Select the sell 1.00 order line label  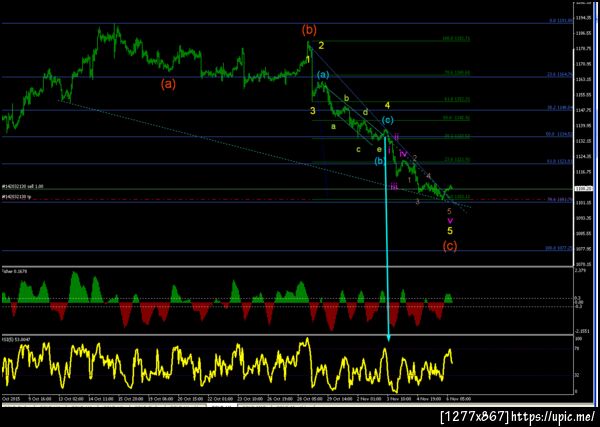[23, 186]
